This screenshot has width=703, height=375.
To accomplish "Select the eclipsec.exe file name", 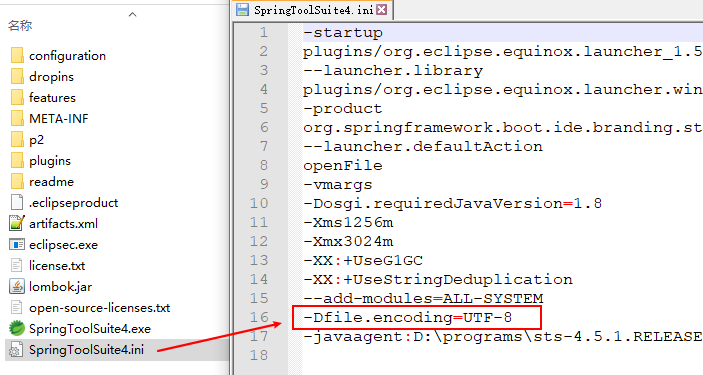I will coord(63,244).
